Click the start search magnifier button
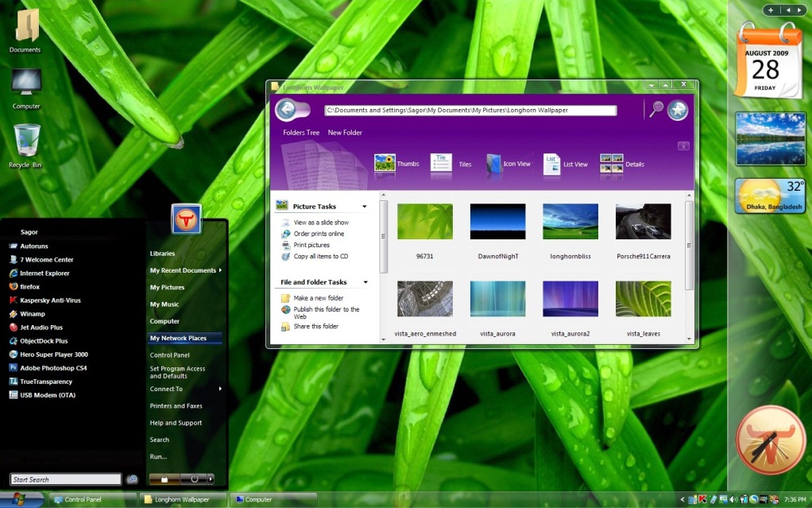Image resolution: width=812 pixels, height=508 pixels. click(x=132, y=479)
